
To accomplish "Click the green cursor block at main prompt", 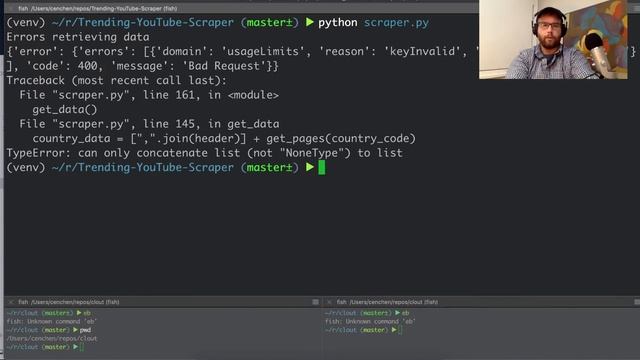I will [x=322, y=168].
